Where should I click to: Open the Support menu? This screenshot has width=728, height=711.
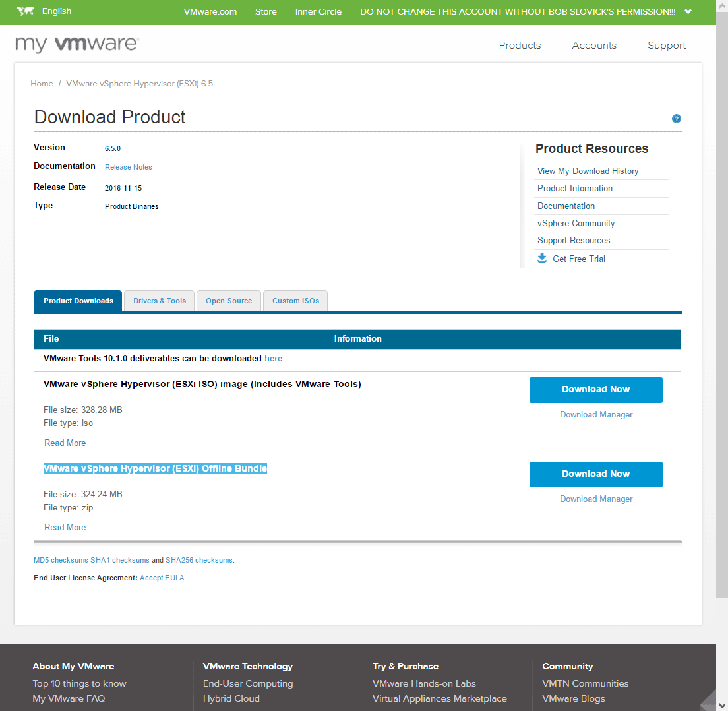point(666,46)
